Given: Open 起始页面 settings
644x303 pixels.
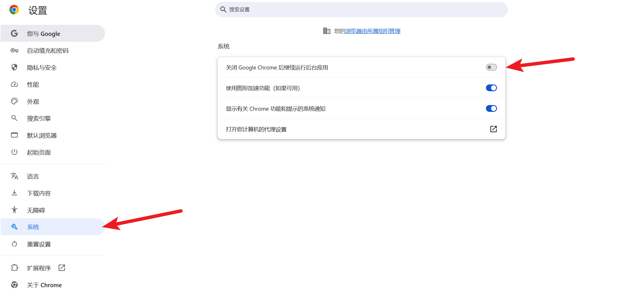Looking at the screenshot, I should (53, 152).
